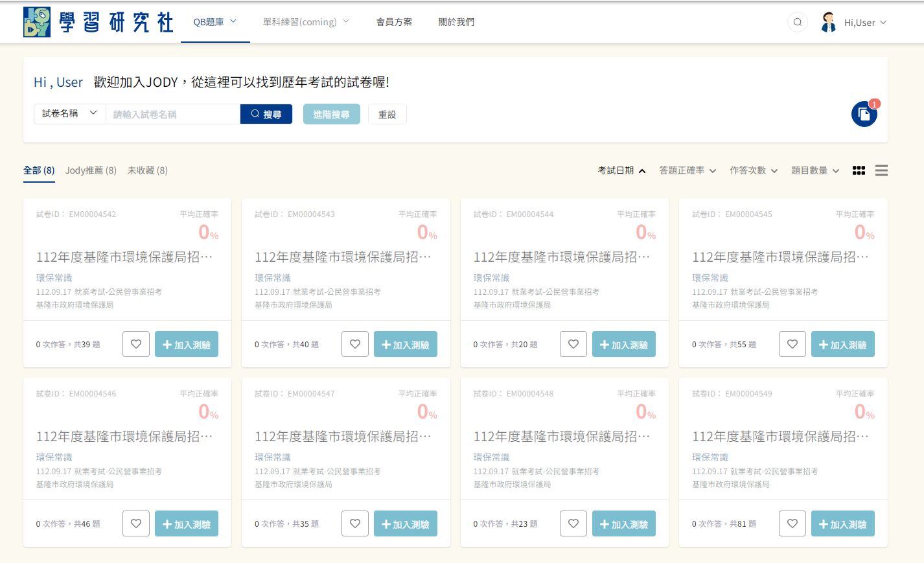Click the magnifier search icon in header

tap(797, 22)
